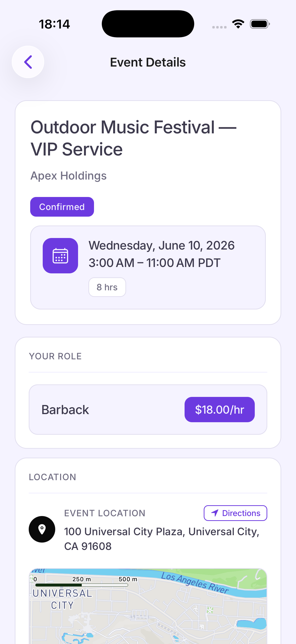Tap the 8 hrs duration chip
Viewport: 296px width, 644px height.
coord(107,287)
